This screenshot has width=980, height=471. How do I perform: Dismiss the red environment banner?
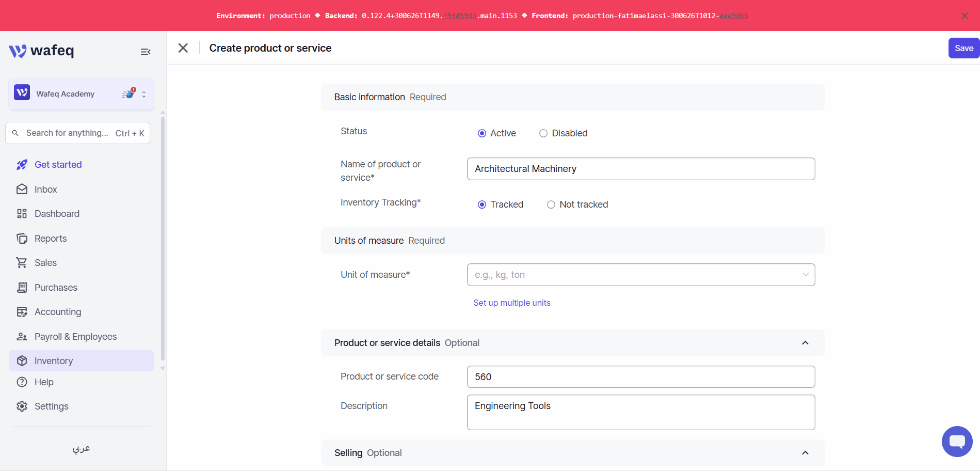tap(965, 16)
